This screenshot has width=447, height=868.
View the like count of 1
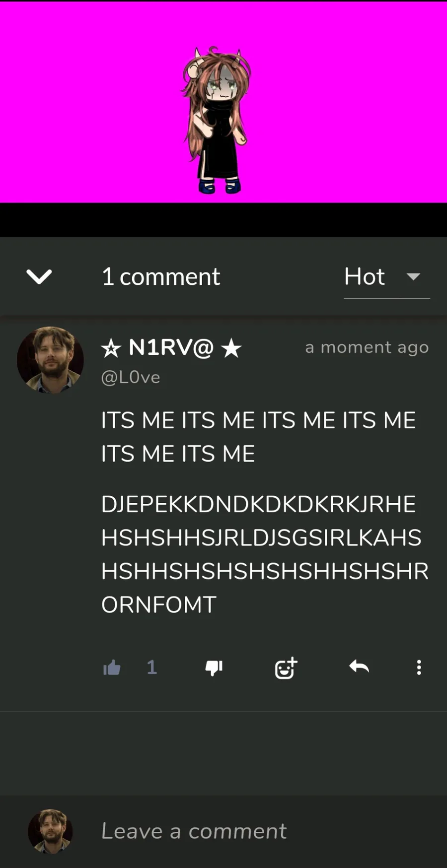[152, 668]
